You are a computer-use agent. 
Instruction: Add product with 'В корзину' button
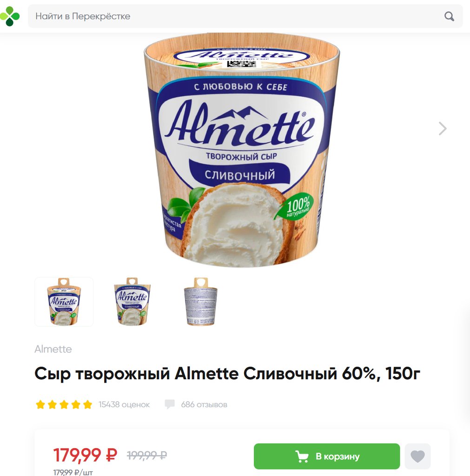click(x=327, y=456)
